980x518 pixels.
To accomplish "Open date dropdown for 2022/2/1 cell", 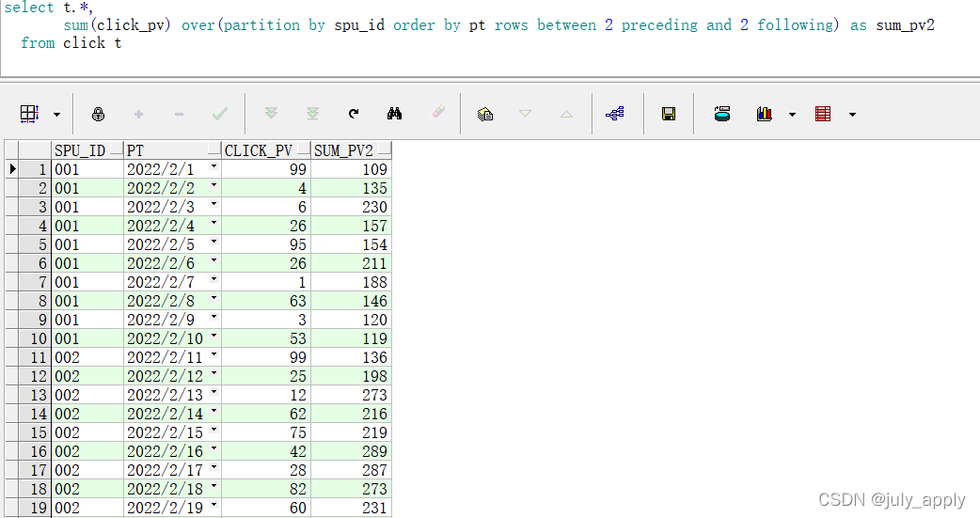I will 213,166.
